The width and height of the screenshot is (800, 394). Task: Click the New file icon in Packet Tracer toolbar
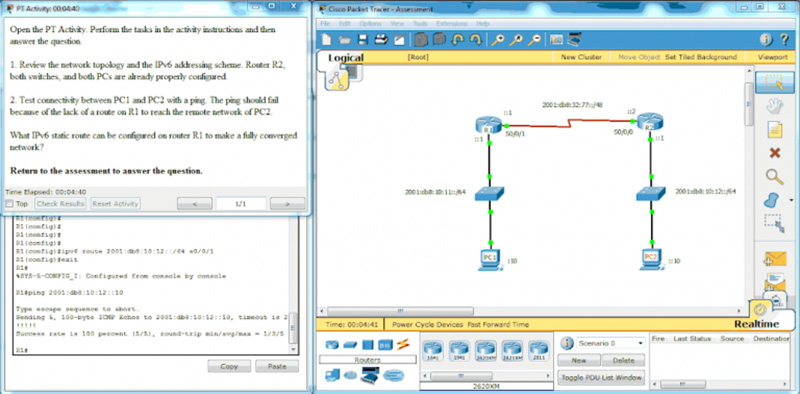click(327, 40)
